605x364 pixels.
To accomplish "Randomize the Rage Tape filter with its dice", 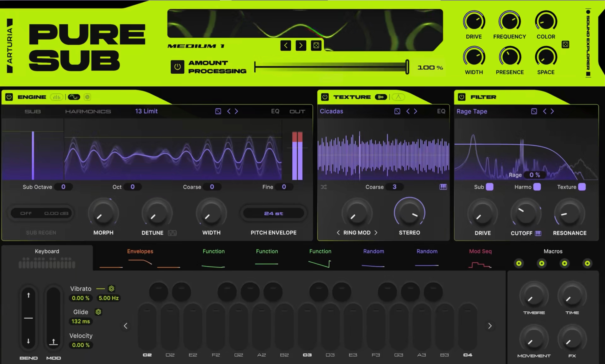I will 534,111.
